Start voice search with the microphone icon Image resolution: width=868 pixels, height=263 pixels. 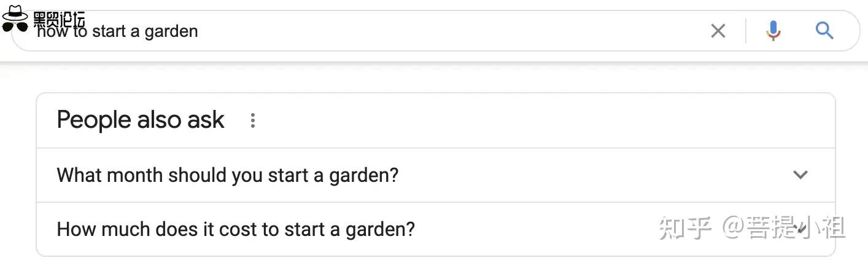(x=773, y=30)
